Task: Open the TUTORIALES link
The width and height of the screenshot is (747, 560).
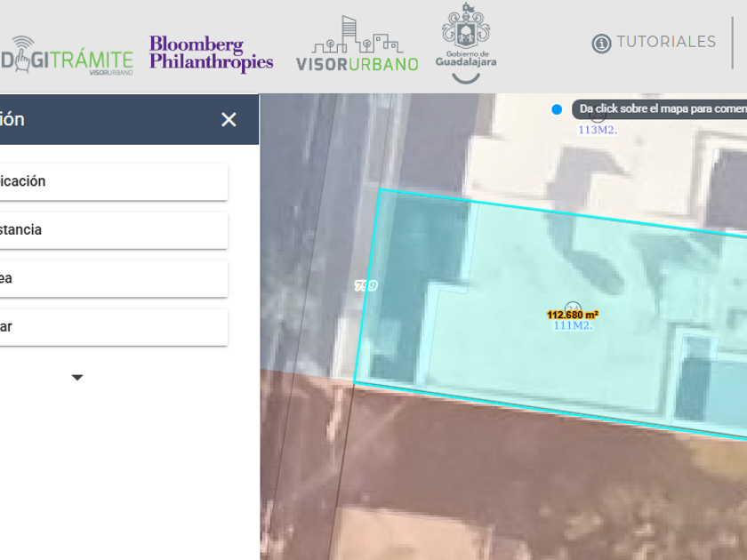Action: point(666,42)
